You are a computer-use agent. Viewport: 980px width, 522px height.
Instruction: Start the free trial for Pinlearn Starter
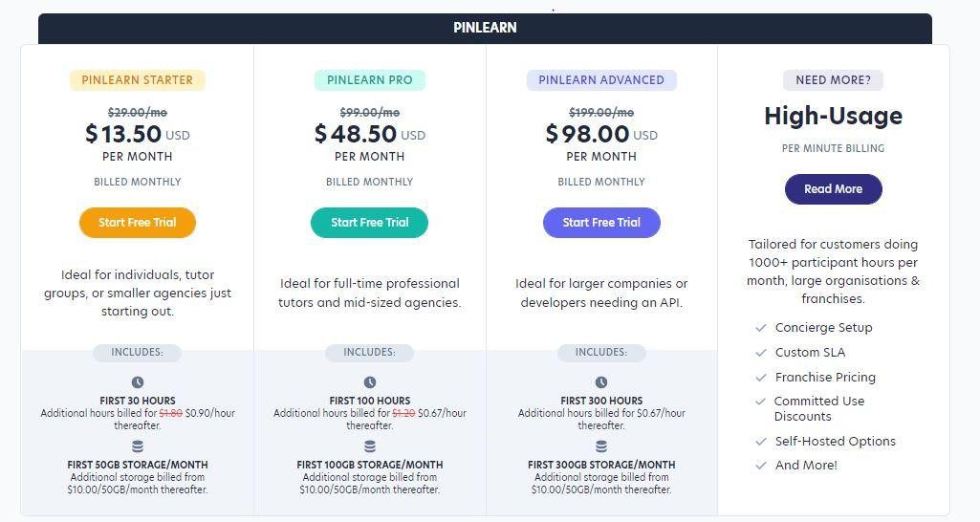138,223
